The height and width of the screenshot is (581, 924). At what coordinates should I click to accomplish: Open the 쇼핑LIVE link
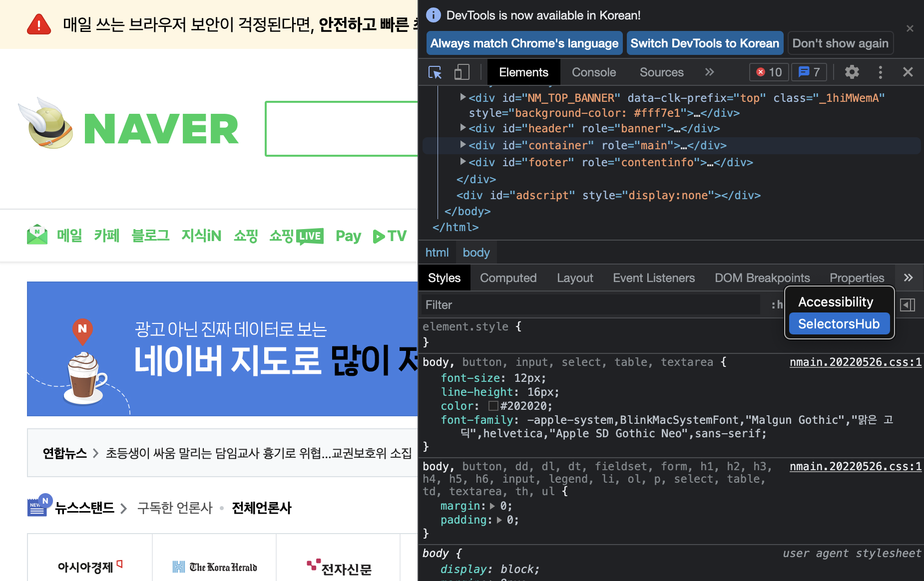click(296, 236)
